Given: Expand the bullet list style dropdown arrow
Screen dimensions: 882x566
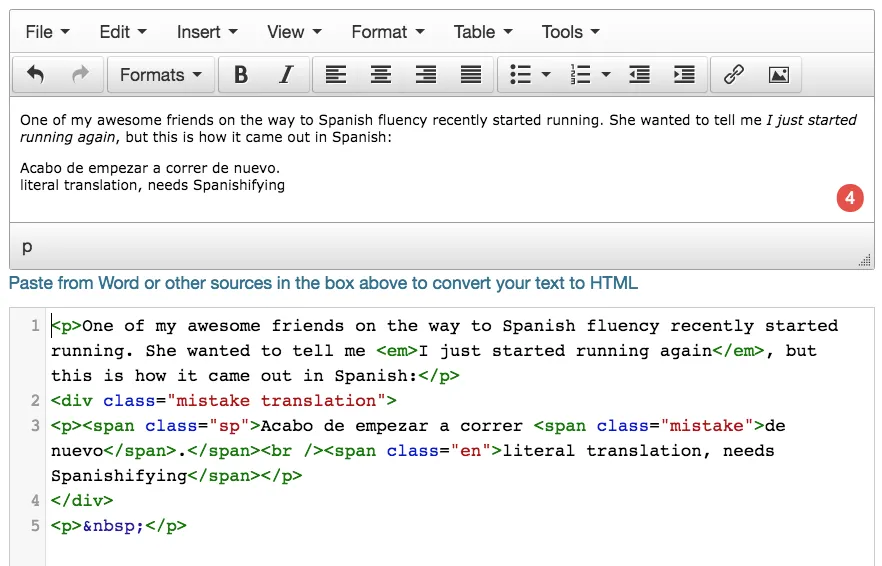Looking at the screenshot, I should click(546, 75).
